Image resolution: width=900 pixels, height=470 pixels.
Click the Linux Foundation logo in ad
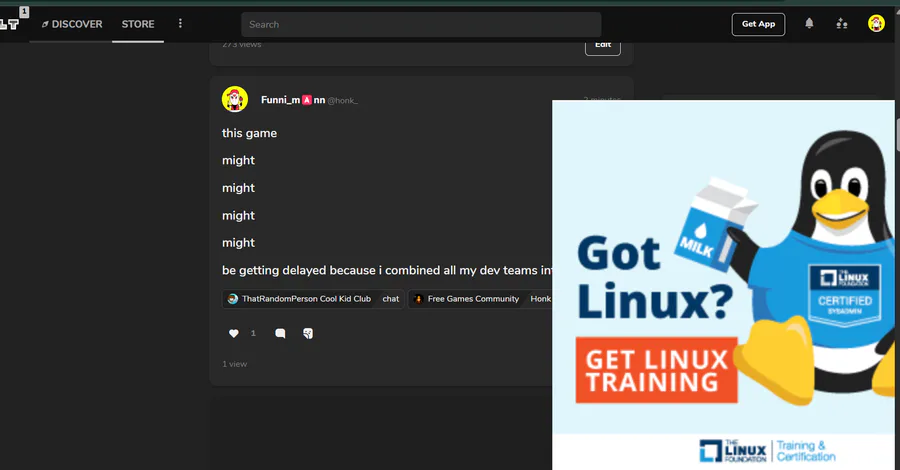pos(733,451)
